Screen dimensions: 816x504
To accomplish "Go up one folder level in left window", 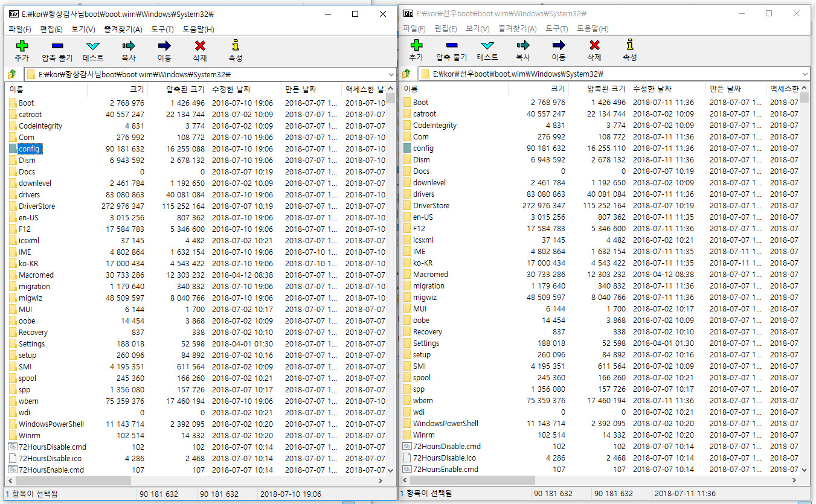I will tap(11, 75).
